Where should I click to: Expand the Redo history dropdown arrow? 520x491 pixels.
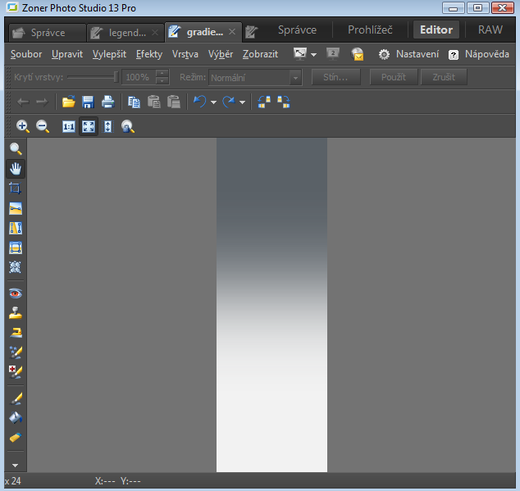(242, 102)
